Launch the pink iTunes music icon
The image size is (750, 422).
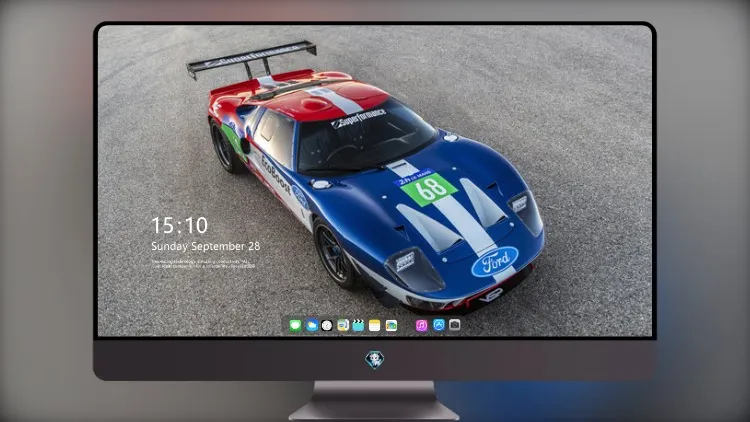click(421, 325)
